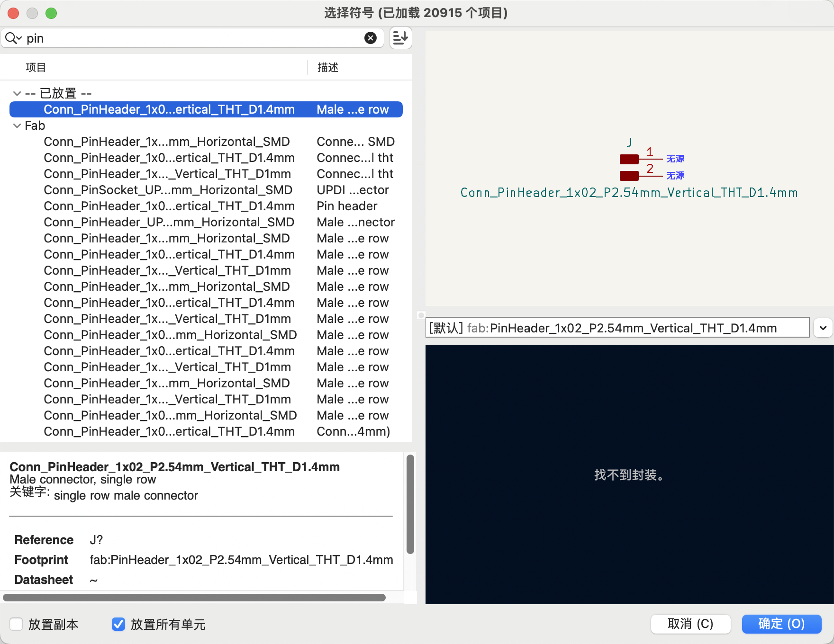This screenshot has height=644, width=834.
Task: Click the details panel vertical scrollbar
Action: pyautogui.click(x=410, y=504)
